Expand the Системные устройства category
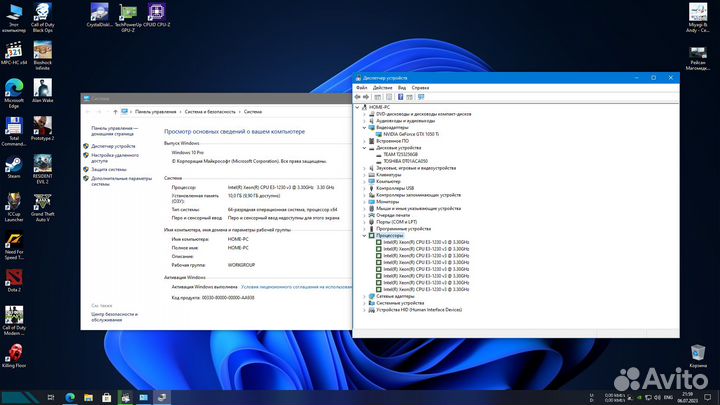The height and width of the screenshot is (405, 720). tap(365, 303)
